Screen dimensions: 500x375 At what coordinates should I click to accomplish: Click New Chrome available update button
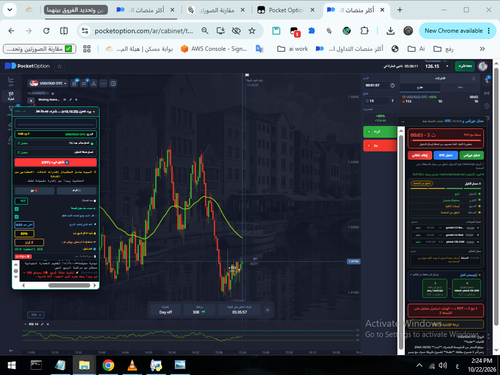pos(456,31)
